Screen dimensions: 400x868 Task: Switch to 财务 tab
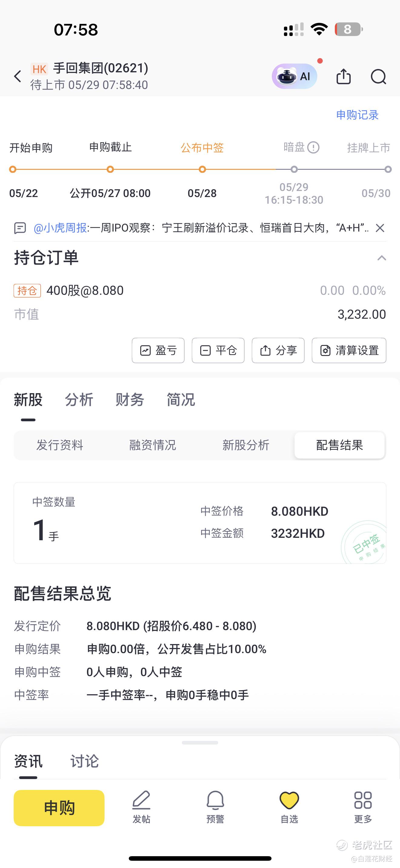click(x=129, y=399)
